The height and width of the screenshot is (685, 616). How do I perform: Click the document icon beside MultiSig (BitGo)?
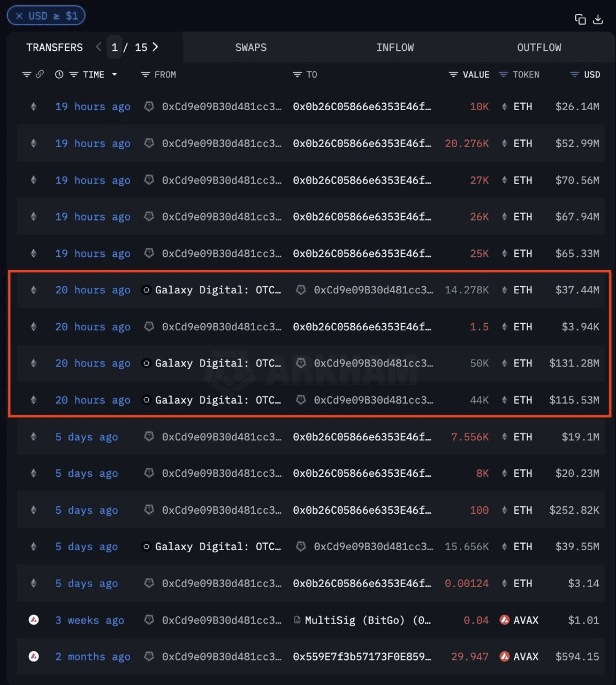tap(297, 620)
